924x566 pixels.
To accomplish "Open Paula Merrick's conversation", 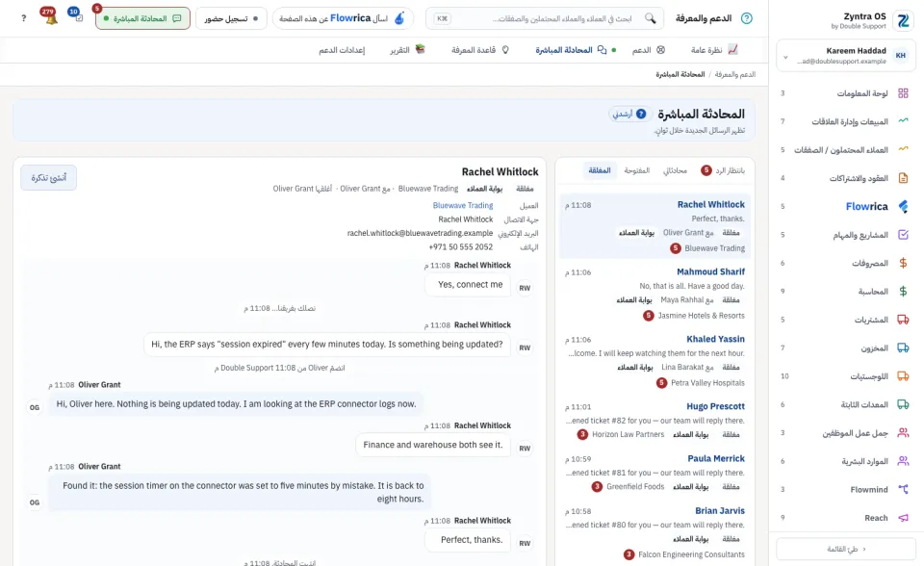I will (654, 473).
